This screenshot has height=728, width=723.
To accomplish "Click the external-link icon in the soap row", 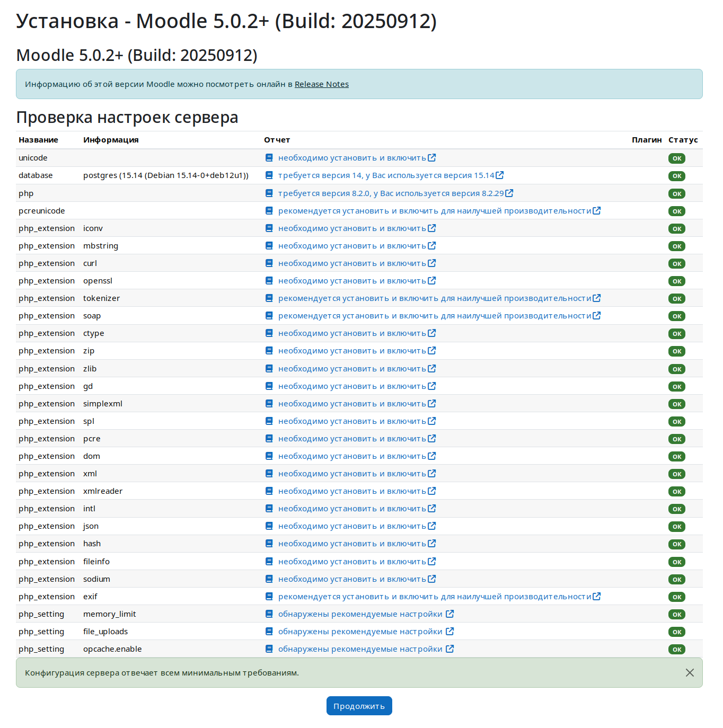I will point(597,315).
